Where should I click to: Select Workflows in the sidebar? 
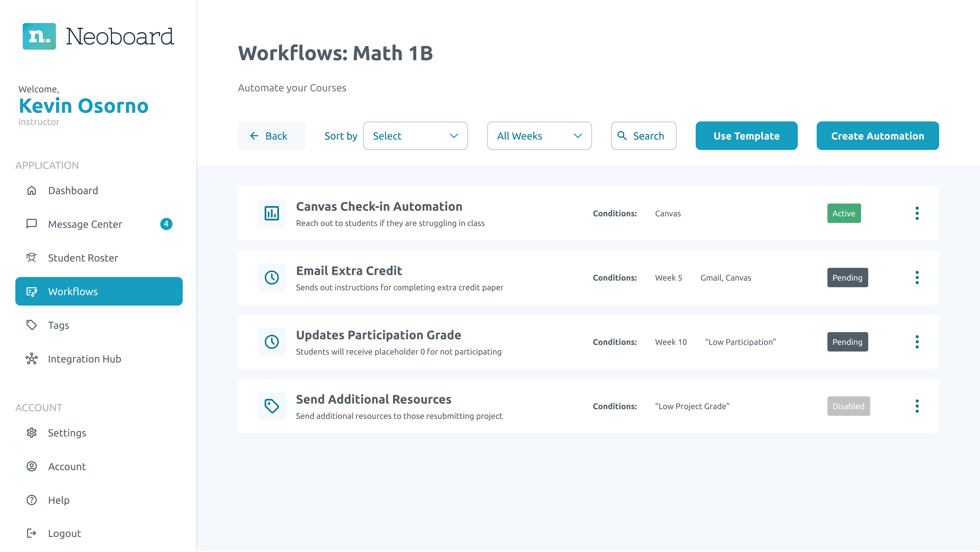(x=73, y=291)
